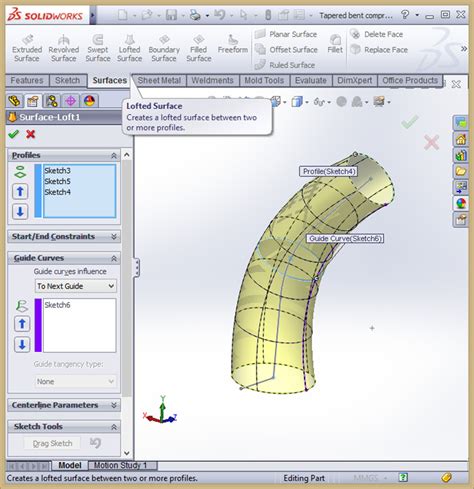Select the Extruded Surface tool

[27, 49]
